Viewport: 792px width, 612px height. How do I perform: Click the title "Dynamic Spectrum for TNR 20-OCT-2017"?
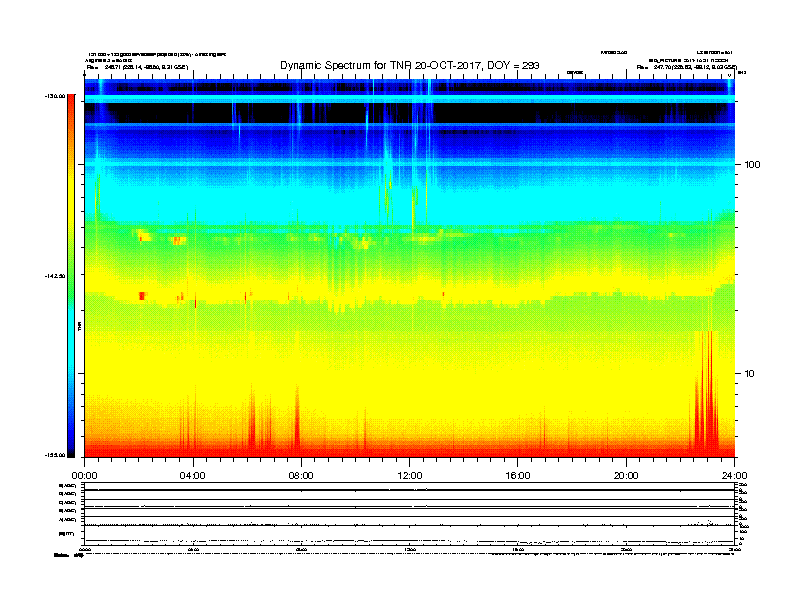click(x=380, y=66)
